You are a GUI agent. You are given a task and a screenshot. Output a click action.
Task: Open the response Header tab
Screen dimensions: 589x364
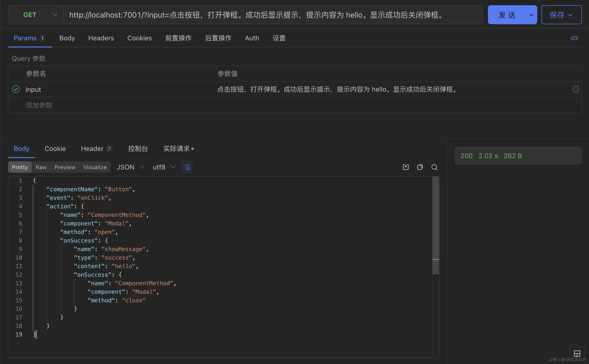pyautogui.click(x=96, y=149)
